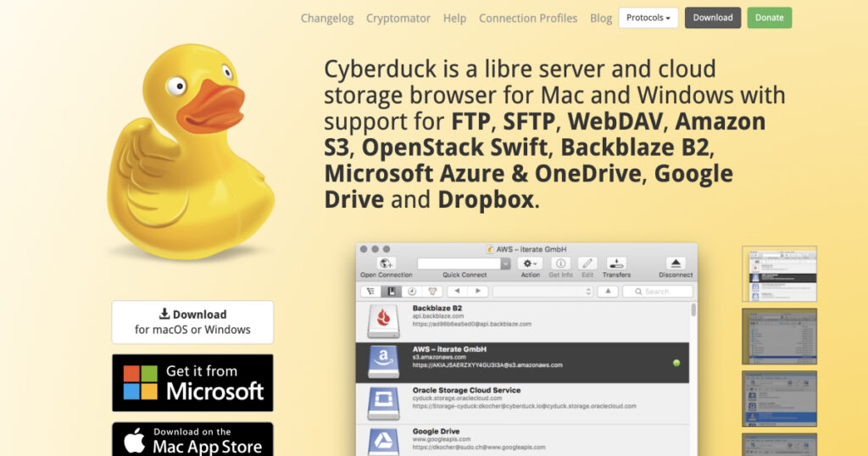Go up to parent folder arrow
868x456 pixels.
click(608, 291)
